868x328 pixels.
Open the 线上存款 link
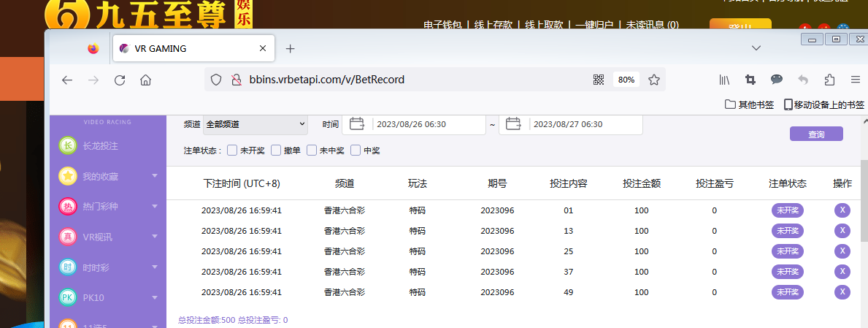click(x=493, y=25)
